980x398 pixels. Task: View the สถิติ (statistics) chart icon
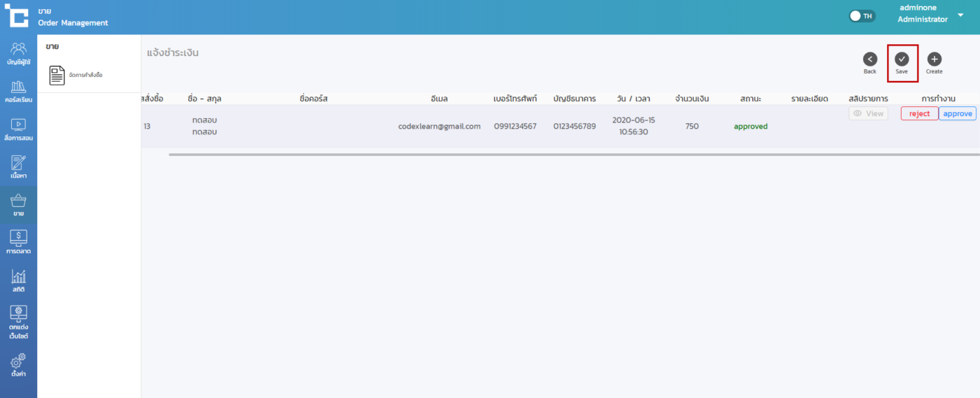(18, 280)
